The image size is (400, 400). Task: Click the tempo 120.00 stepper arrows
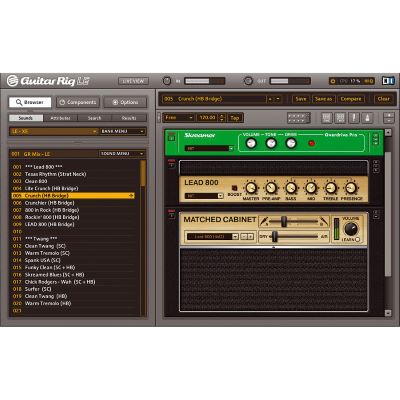pos(223,118)
